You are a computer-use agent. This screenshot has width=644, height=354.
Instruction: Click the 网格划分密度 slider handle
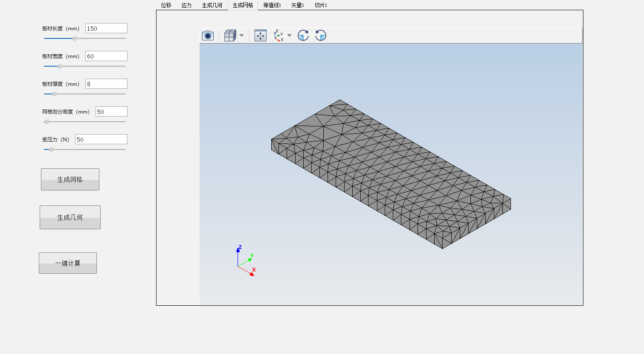[x=47, y=122]
